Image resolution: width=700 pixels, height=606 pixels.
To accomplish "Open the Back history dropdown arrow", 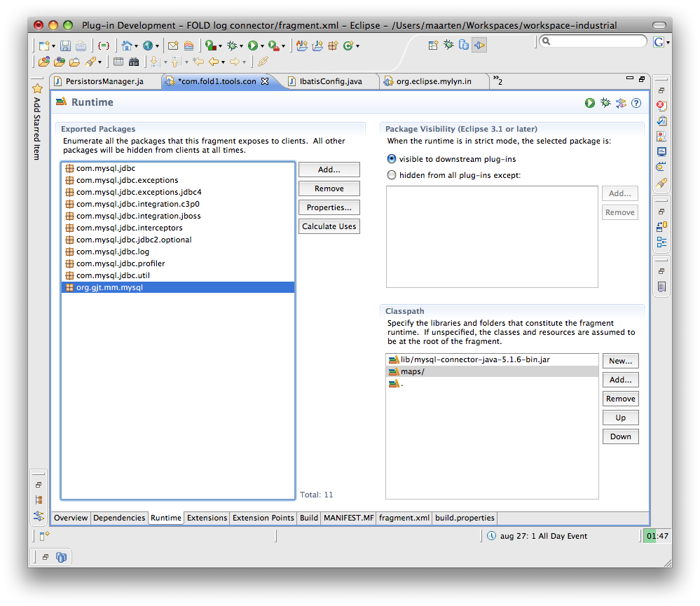I will click(223, 62).
